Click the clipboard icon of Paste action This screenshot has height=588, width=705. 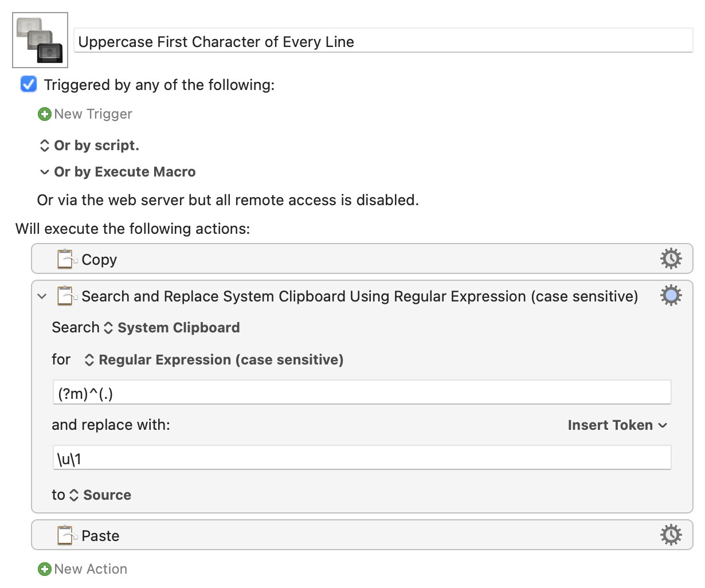pyautogui.click(x=67, y=535)
